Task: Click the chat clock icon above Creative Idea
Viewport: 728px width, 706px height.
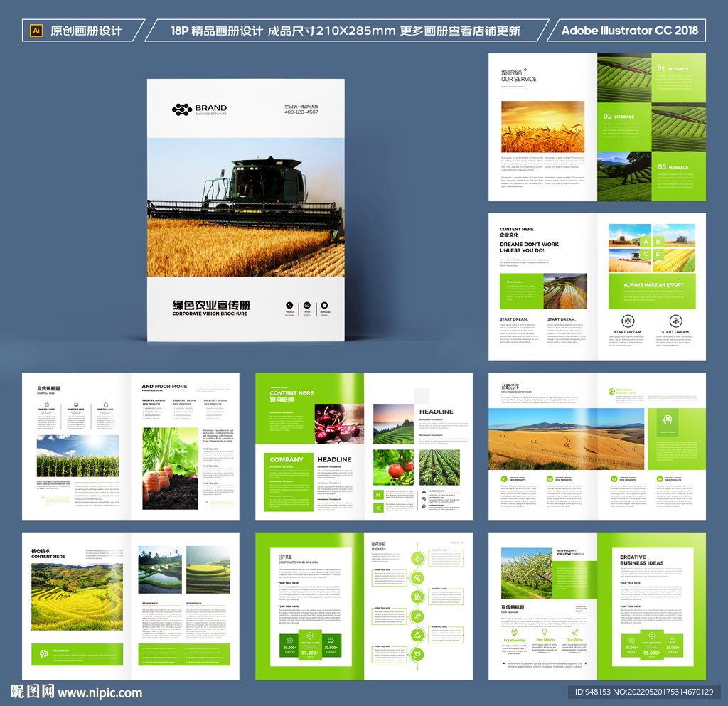Action: point(515,632)
